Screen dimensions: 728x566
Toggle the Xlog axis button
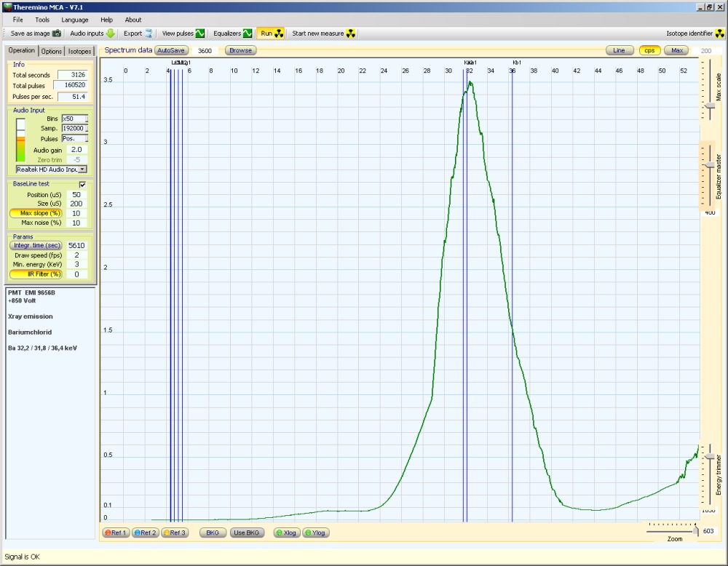pos(286,533)
